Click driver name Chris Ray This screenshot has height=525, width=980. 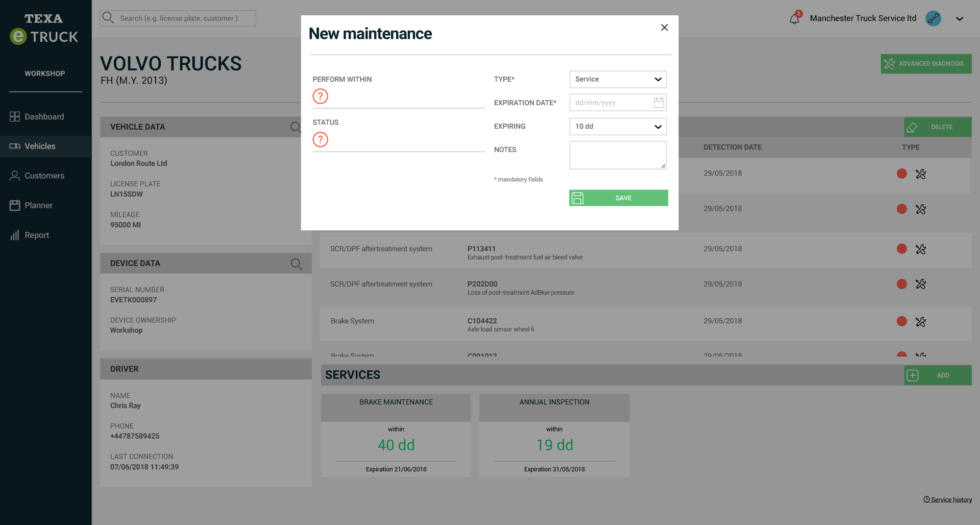(x=126, y=405)
